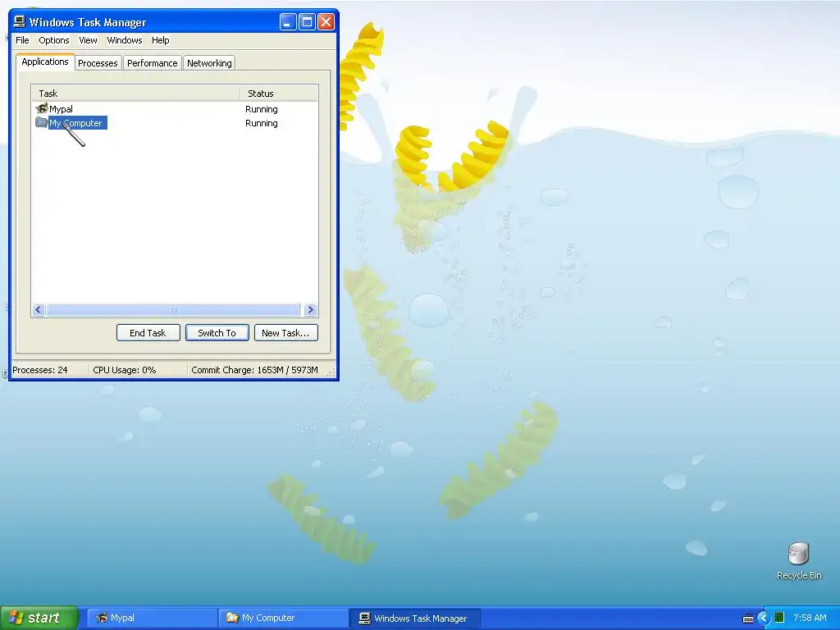Open the Help menu
The height and width of the screenshot is (630, 840).
(x=160, y=40)
